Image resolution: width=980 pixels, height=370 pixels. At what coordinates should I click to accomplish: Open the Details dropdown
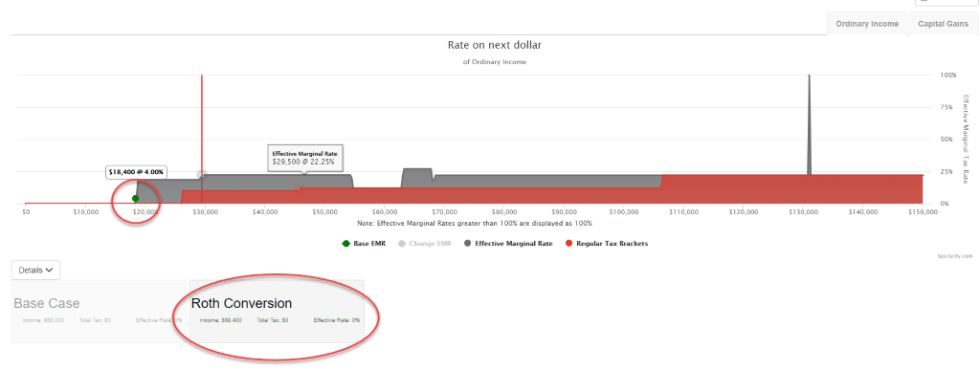[35, 271]
